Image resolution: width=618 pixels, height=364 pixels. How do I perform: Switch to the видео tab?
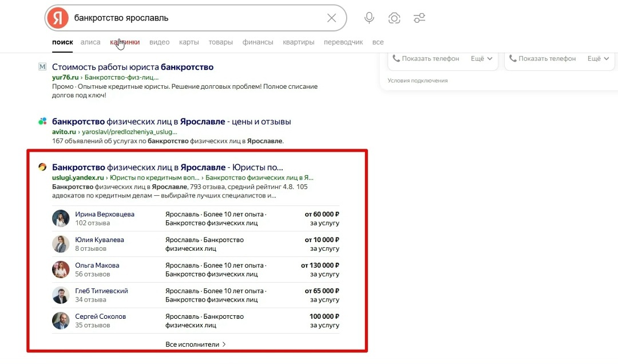click(159, 42)
